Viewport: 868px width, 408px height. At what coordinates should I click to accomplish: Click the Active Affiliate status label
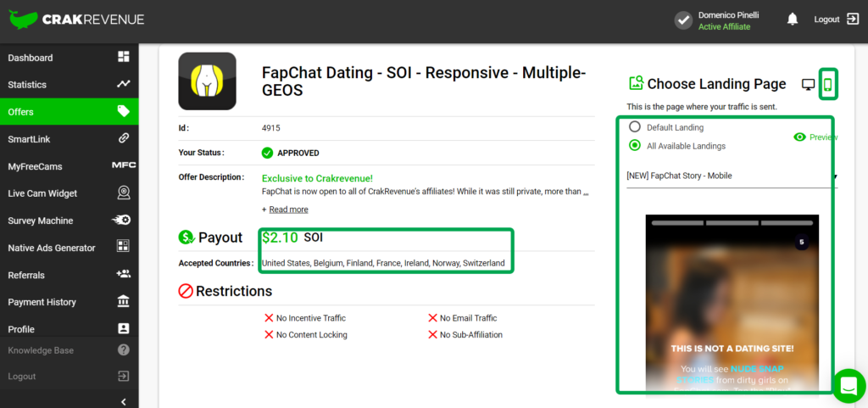724,26
